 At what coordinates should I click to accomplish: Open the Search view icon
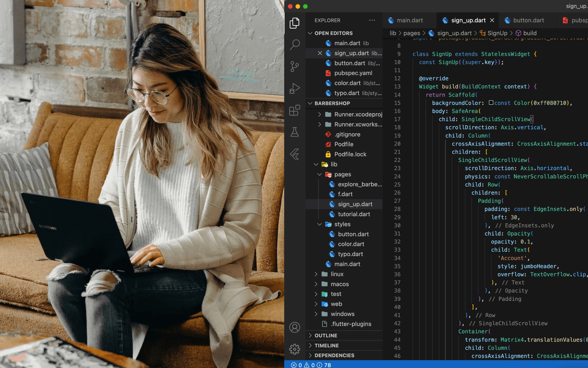(295, 44)
